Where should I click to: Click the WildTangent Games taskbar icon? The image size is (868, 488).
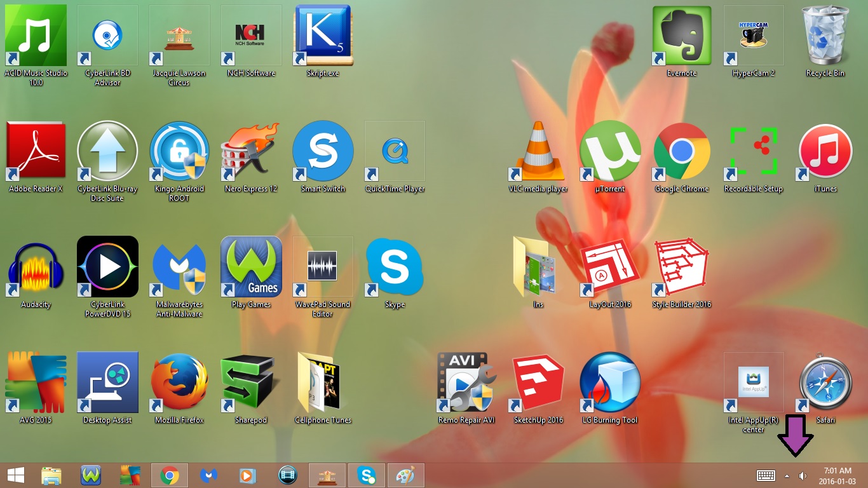tap(91, 475)
